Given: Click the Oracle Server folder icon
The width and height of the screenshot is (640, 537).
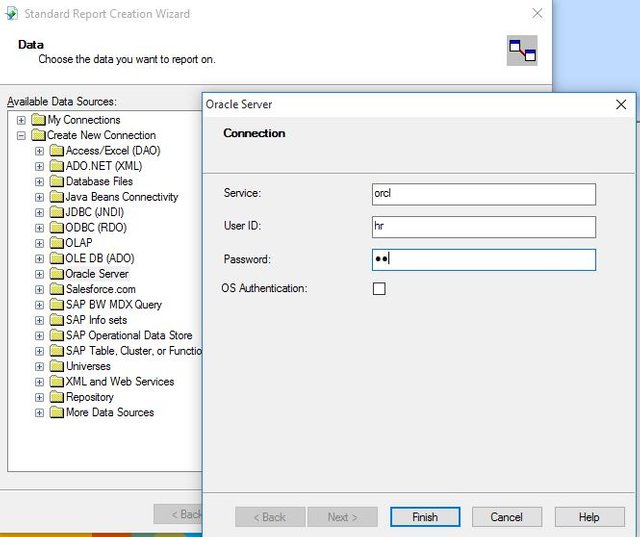Looking at the screenshot, I should pos(57,274).
